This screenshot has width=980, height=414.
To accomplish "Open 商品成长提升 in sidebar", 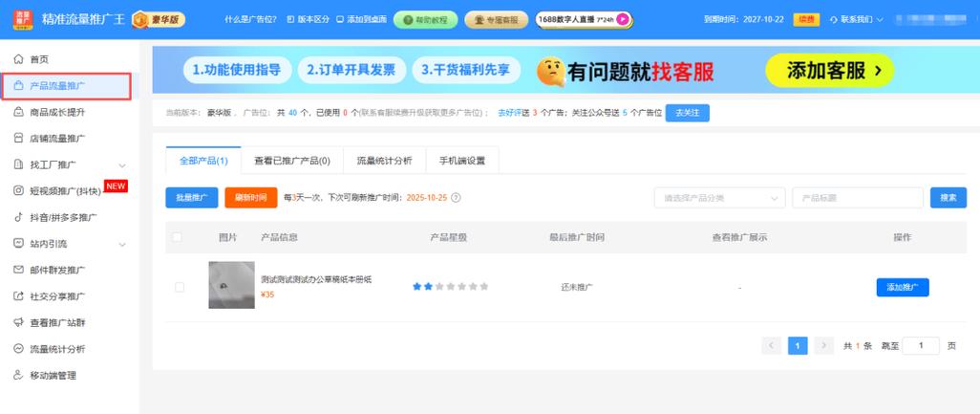I will click(x=57, y=112).
